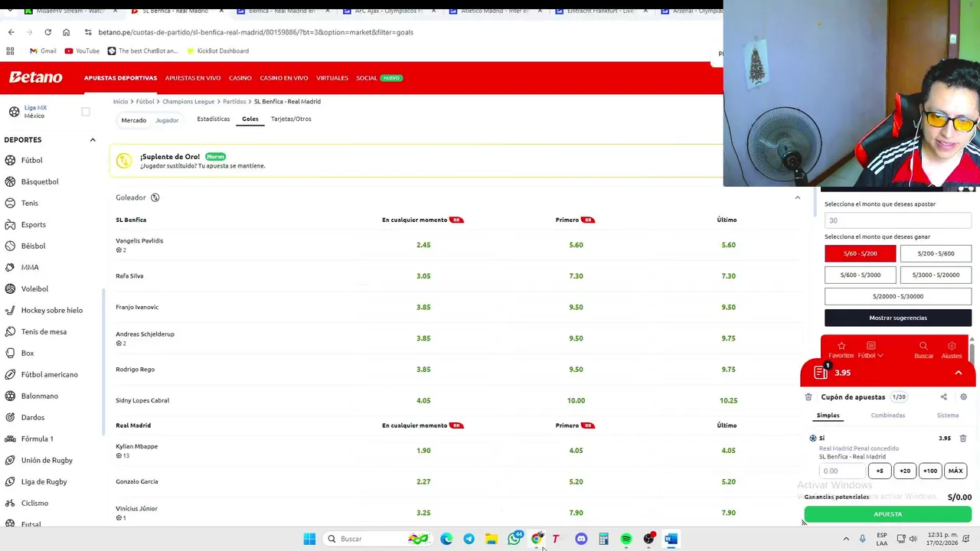Click the Goleador info icon
Viewport: 980px width, 551px height.
coord(155,197)
